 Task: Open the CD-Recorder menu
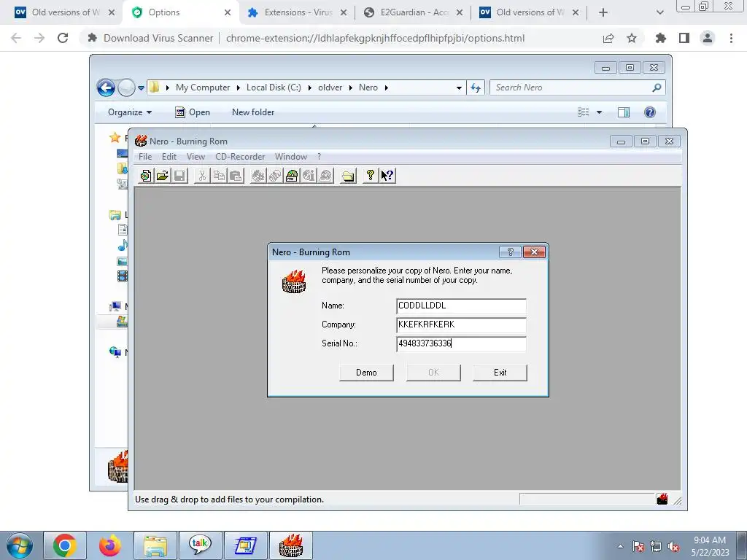tap(240, 157)
